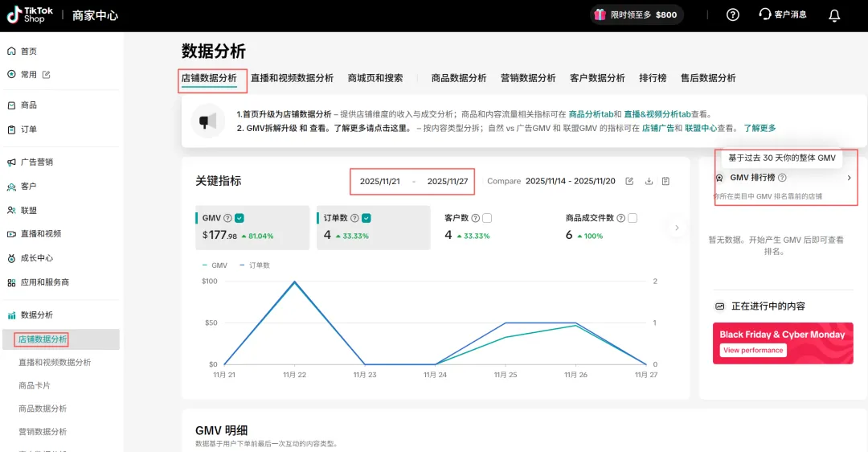
Task: Click the 了解更多 link in the notice
Action: [x=759, y=128]
